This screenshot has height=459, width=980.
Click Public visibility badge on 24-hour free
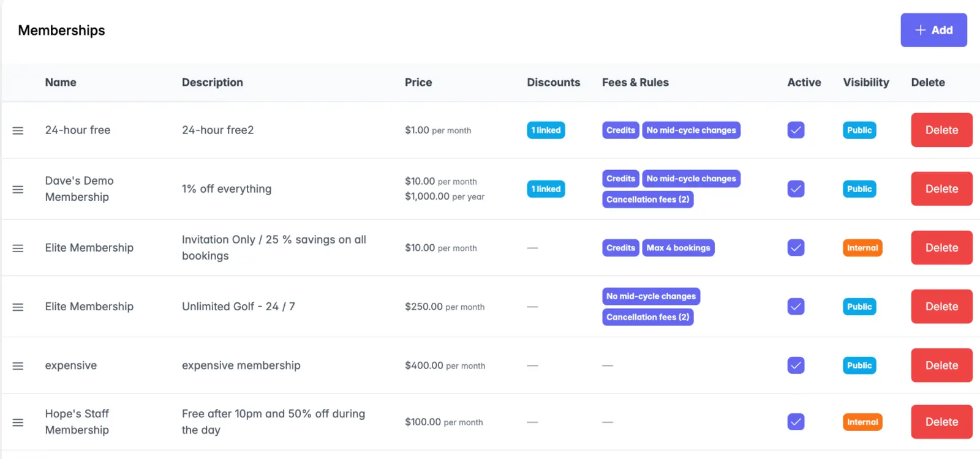tap(859, 130)
